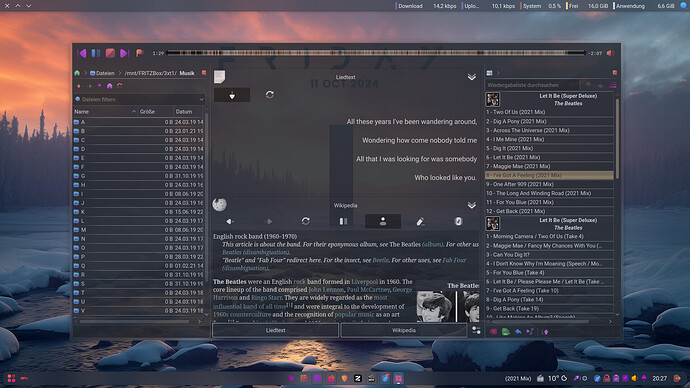This screenshot has width=690, height=388.
Task: Toggle the Wikipedia applet's pause button
Action: (x=344, y=221)
